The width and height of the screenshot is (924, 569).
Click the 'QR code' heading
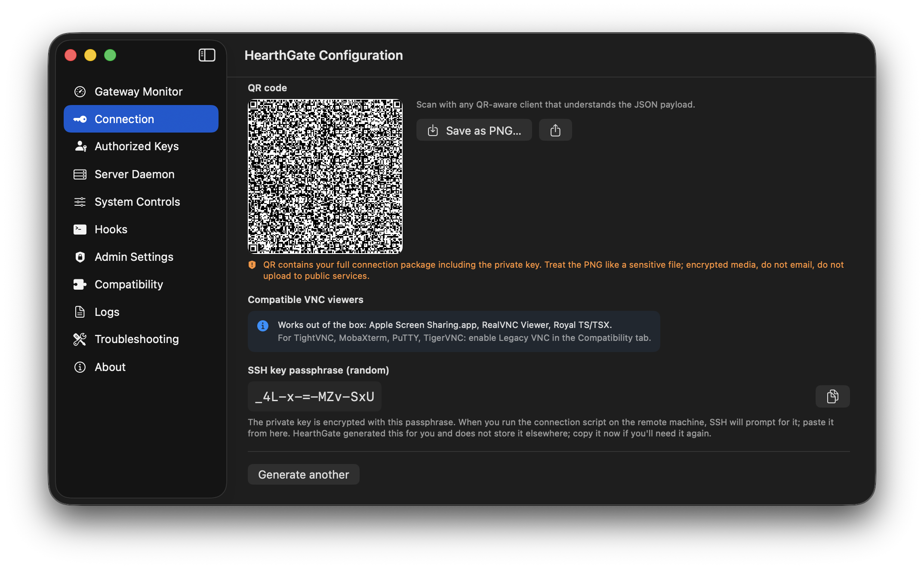[267, 88]
